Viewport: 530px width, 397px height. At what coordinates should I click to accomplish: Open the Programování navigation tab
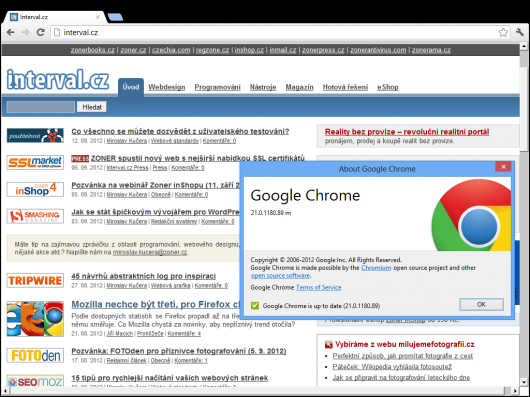tap(217, 87)
